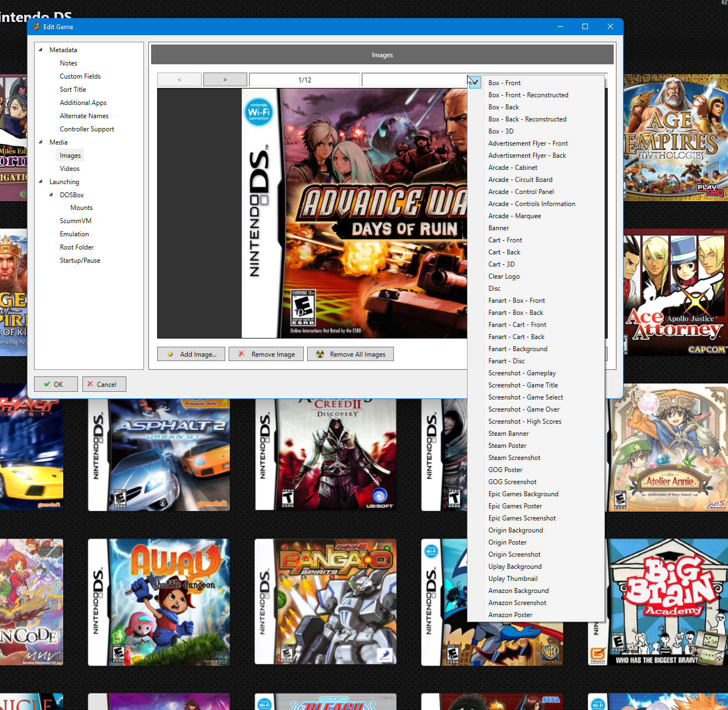The width and height of the screenshot is (728, 710).
Task: Go to the previous image with < button
Action: coord(179,80)
